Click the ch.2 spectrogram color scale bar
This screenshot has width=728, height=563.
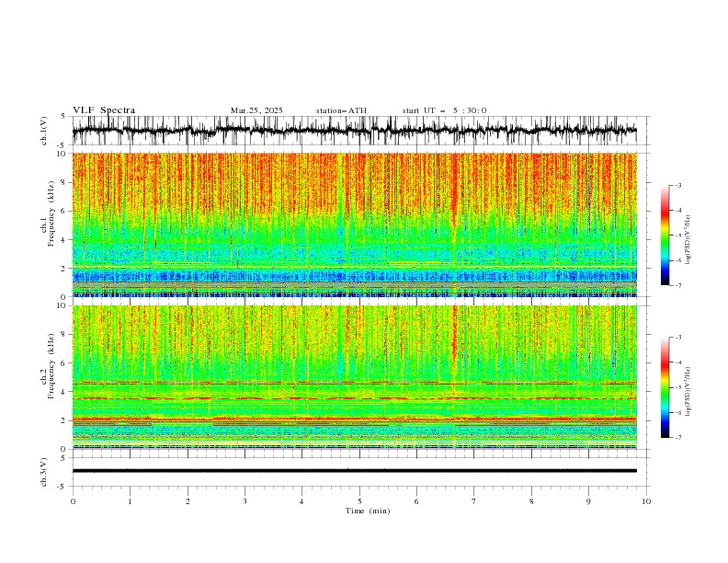665,387
